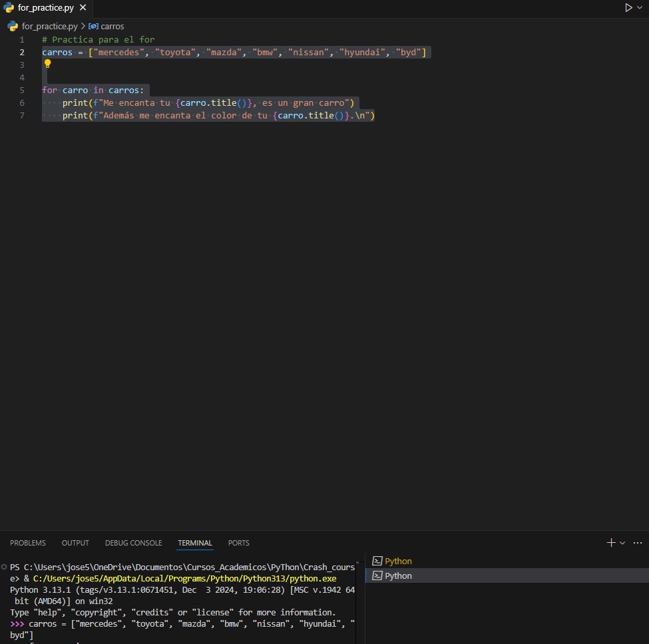Switch to the PROBLEMS panel tab
The width and height of the screenshot is (649, 644).
28,543
